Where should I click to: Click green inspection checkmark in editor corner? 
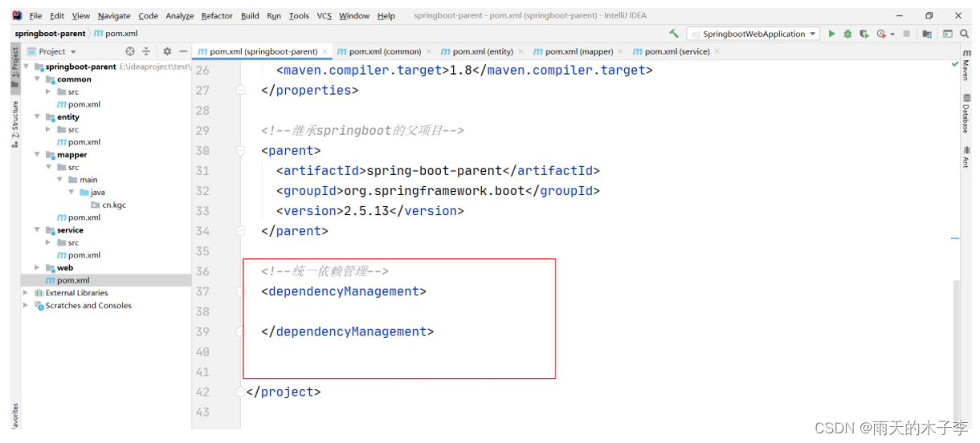pyautogui.click(x=954, y=63)
